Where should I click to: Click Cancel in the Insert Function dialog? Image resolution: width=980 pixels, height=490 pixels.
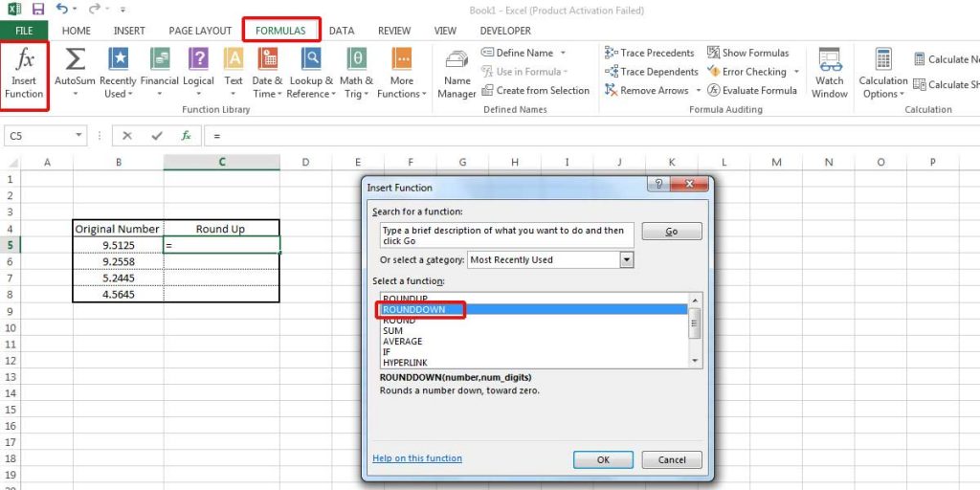[x=672, y=459]
